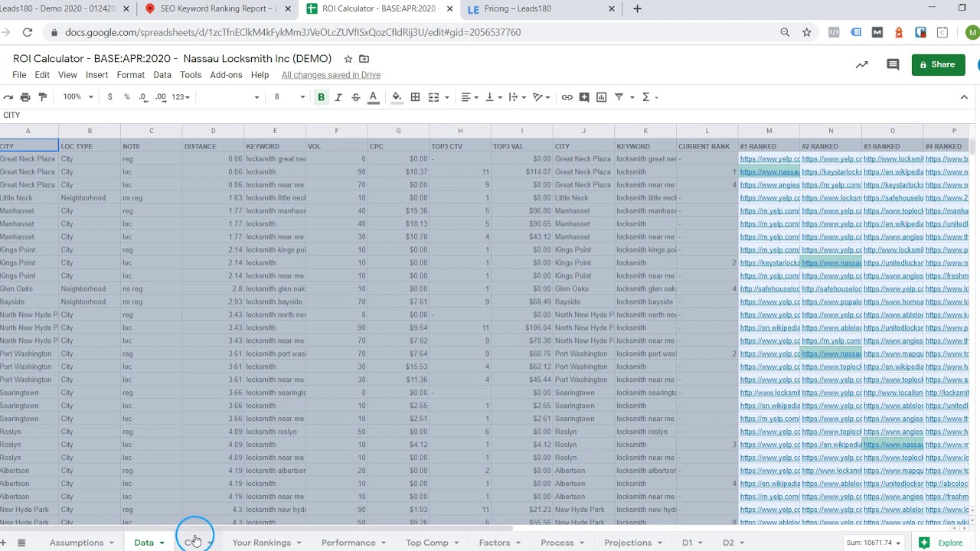980x551 pixels.
Task: Open the font size 8 dropdown
Action: click(x=289, y=97)
